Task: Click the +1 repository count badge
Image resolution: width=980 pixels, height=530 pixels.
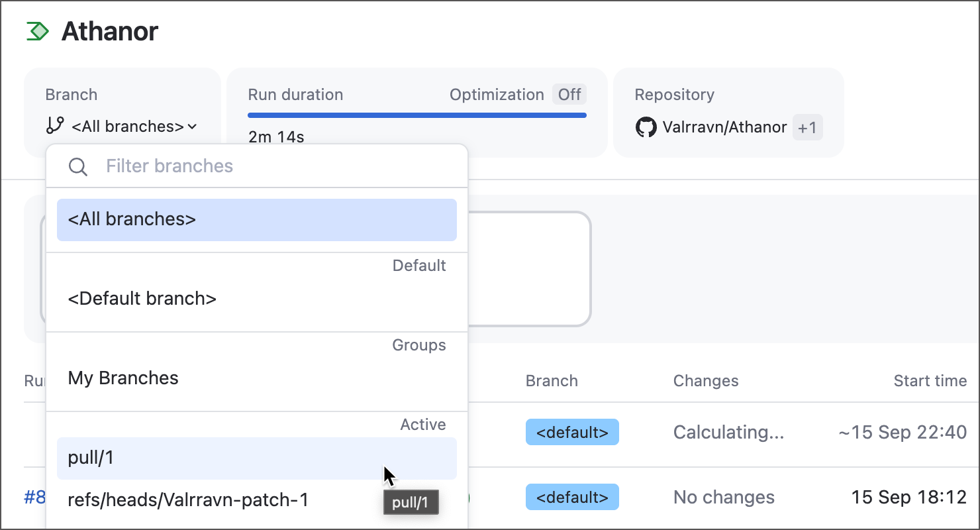Action: (x=808, y=127)
